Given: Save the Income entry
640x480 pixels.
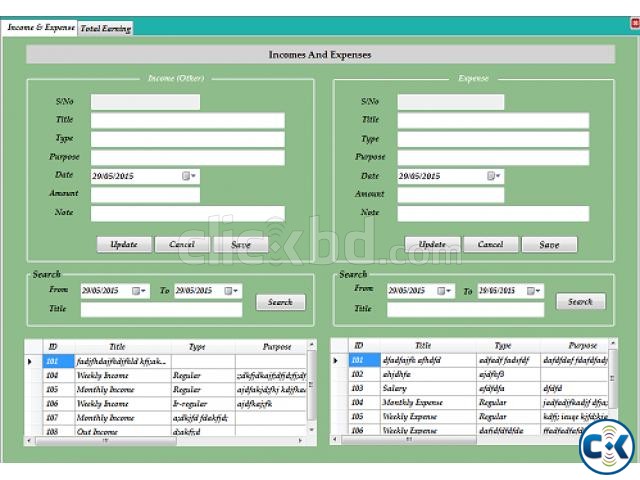Looking at the screenshot, I should tap(241, 244).
